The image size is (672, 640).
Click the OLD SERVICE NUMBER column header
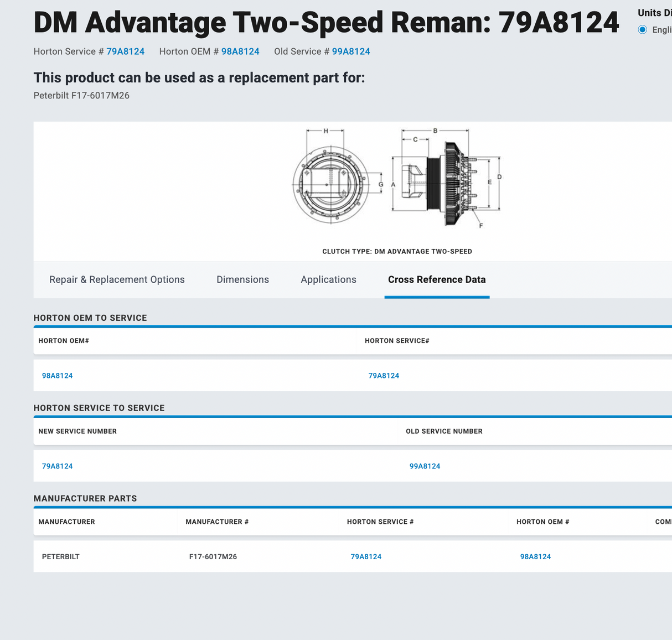(x=444, y=431)
